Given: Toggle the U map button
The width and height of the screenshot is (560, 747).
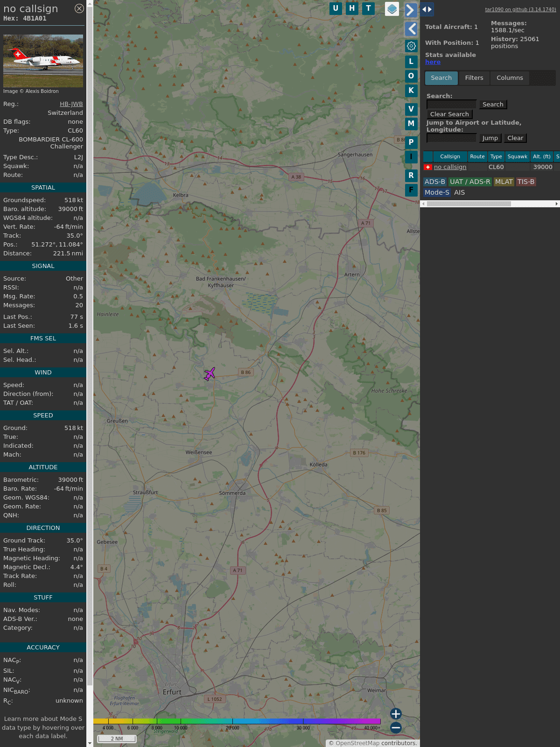Looking at the screenshot, I should 336,8.
